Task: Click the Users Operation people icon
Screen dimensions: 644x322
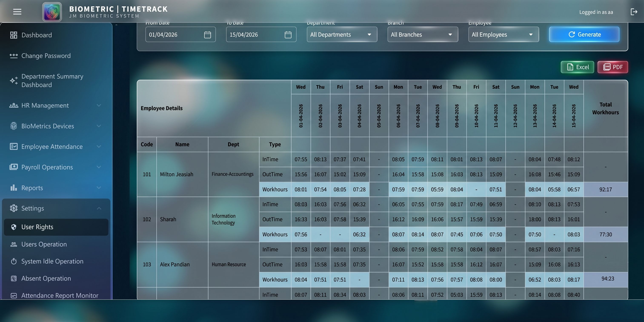Action: 13,244
